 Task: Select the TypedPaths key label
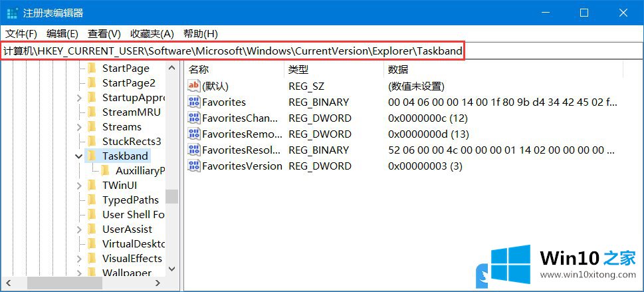tap(130, 200)
